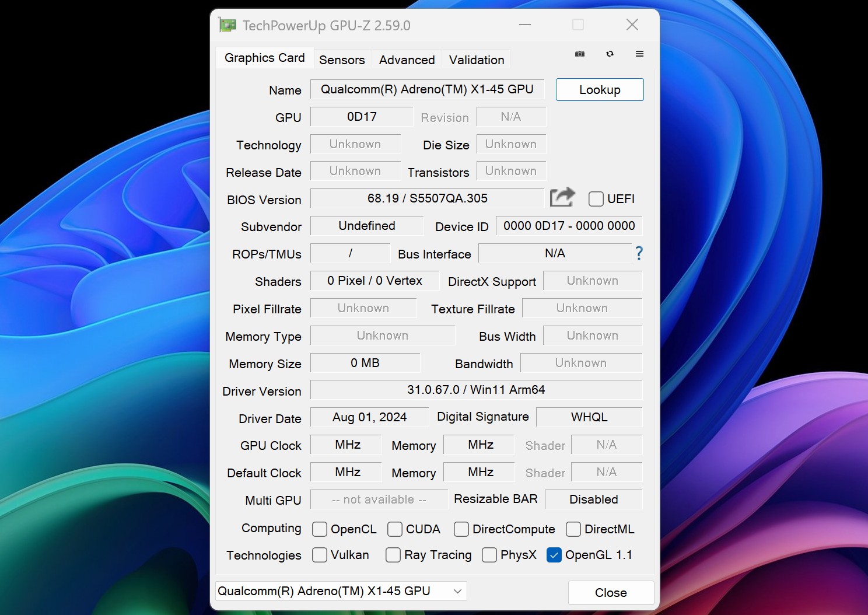Click the Bandwidth Unknown field

pyautogui.click(x=581, y=363)
